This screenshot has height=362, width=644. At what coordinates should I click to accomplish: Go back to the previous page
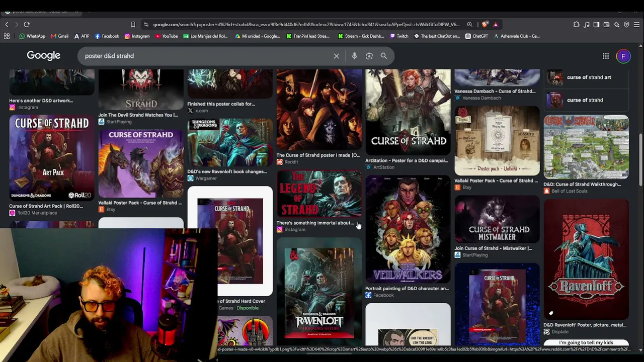pyautogui.click(x=7, y=24)
